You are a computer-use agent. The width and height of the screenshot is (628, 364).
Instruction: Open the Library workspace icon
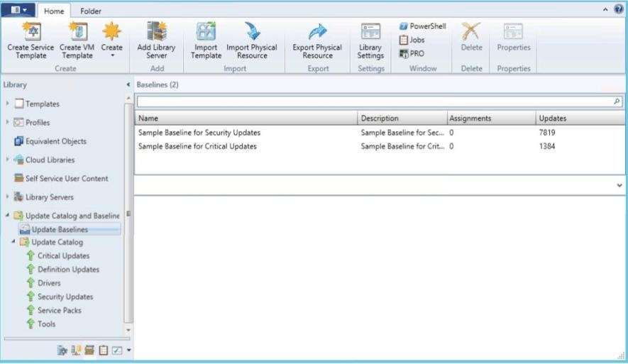[x=89, y=351]
